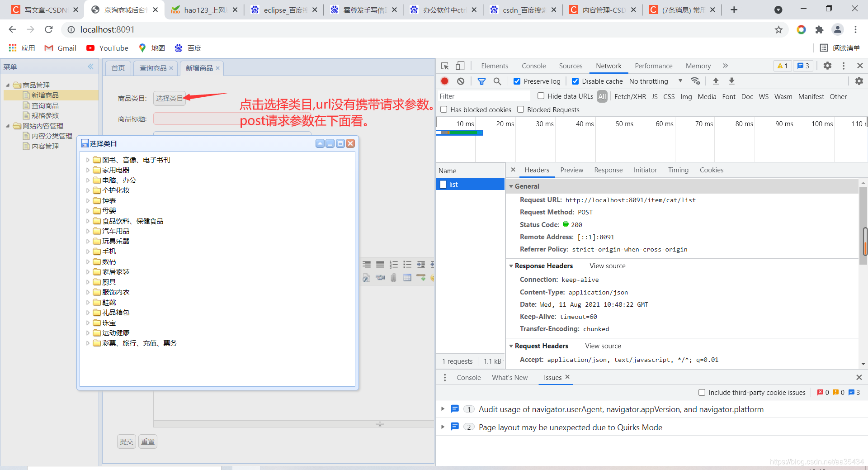Open network settings gear

point(859,81)
